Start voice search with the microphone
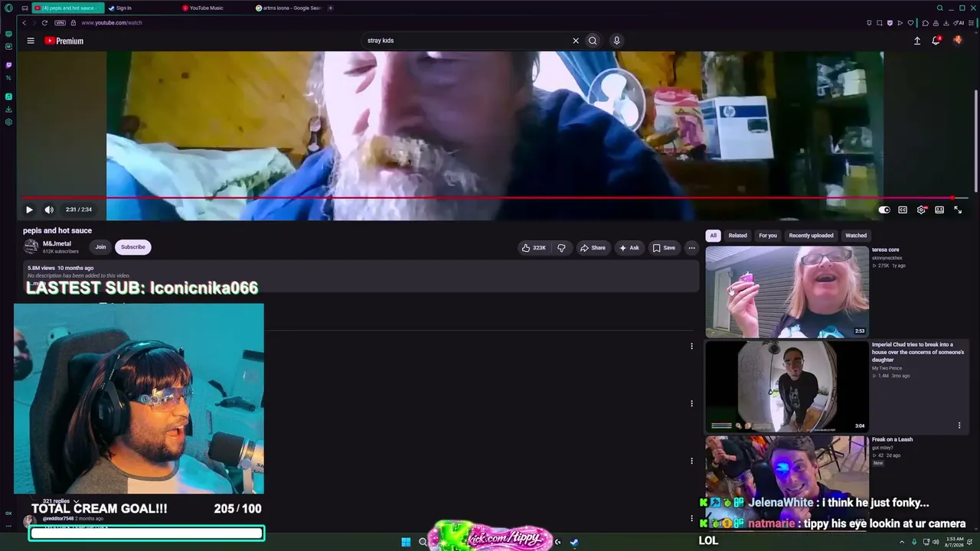This screenshot has width=980, height=551. tap(616, 41)
